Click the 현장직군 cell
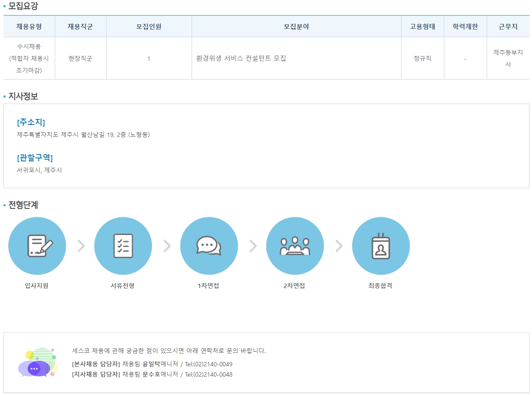532x395 pixels. pyautogui.click(x=80, y=58)
